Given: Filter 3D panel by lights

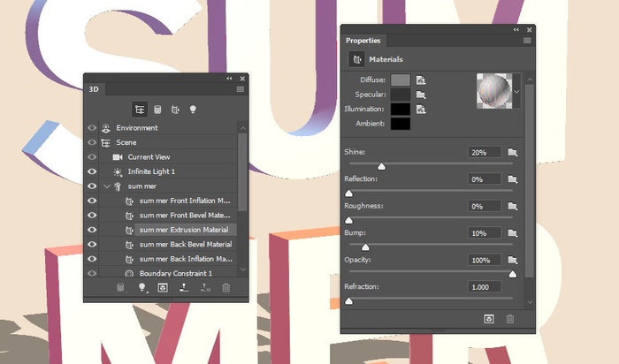Looking at the screenshot, I should pyautogui.click(x=193, y=110).
